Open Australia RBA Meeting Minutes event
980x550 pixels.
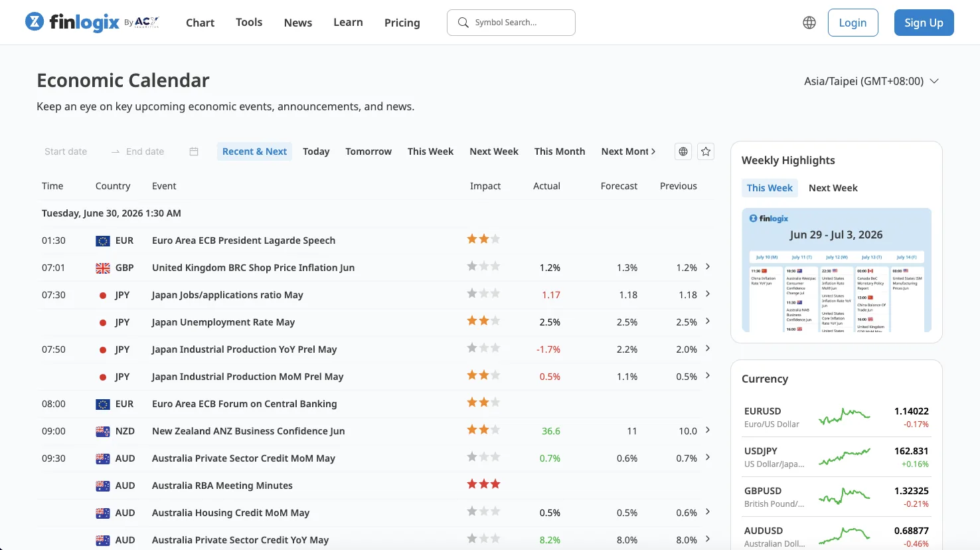coord(222,486)
